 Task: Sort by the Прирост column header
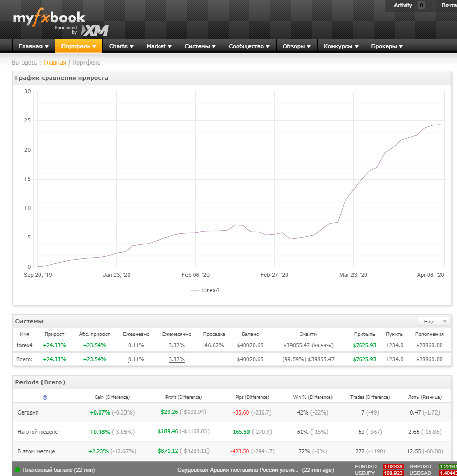pyautogui.click(x=54, y=334)
